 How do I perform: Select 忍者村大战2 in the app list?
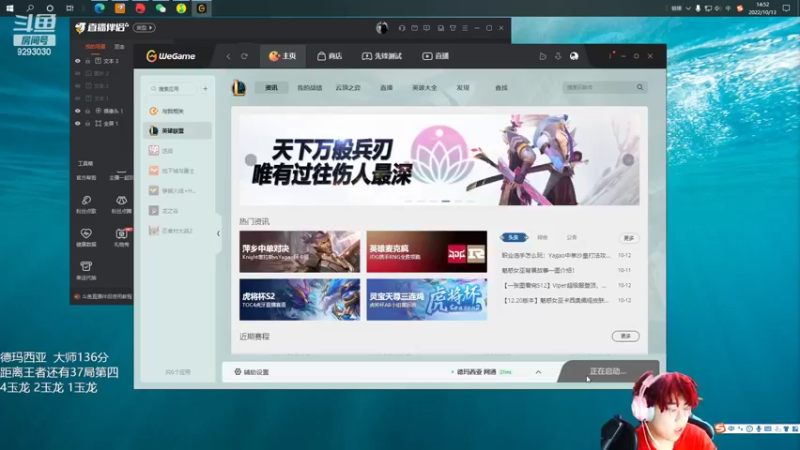[x=177, y=231]
